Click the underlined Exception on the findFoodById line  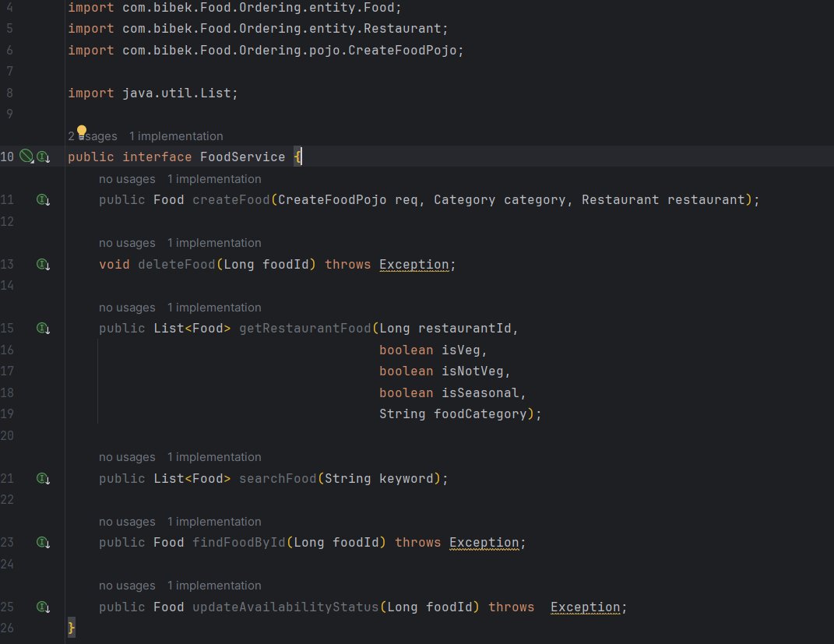point(484,543)
